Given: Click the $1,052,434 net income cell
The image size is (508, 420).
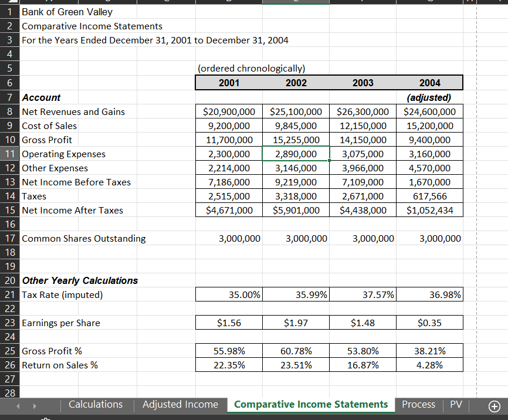Looking at the screenshot, I should point(429,211).
